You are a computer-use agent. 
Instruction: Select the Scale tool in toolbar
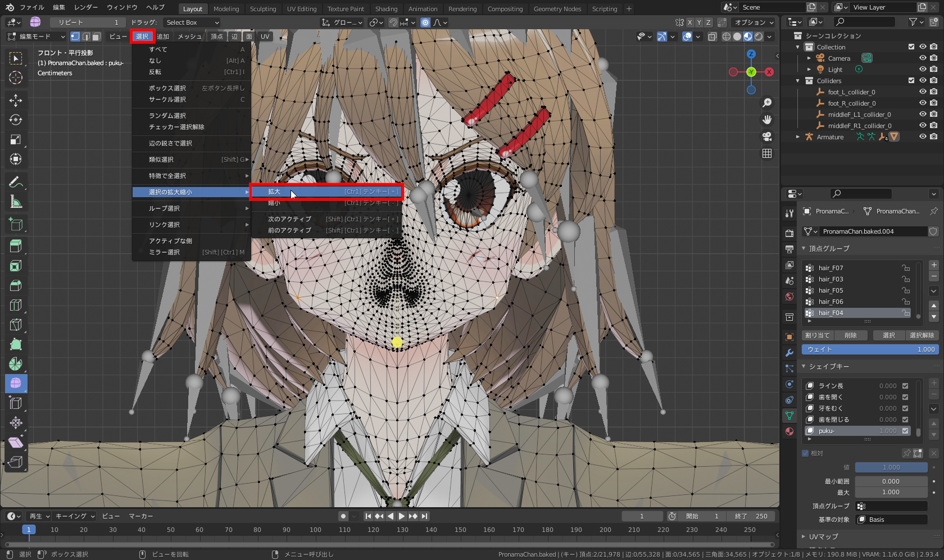16,140
